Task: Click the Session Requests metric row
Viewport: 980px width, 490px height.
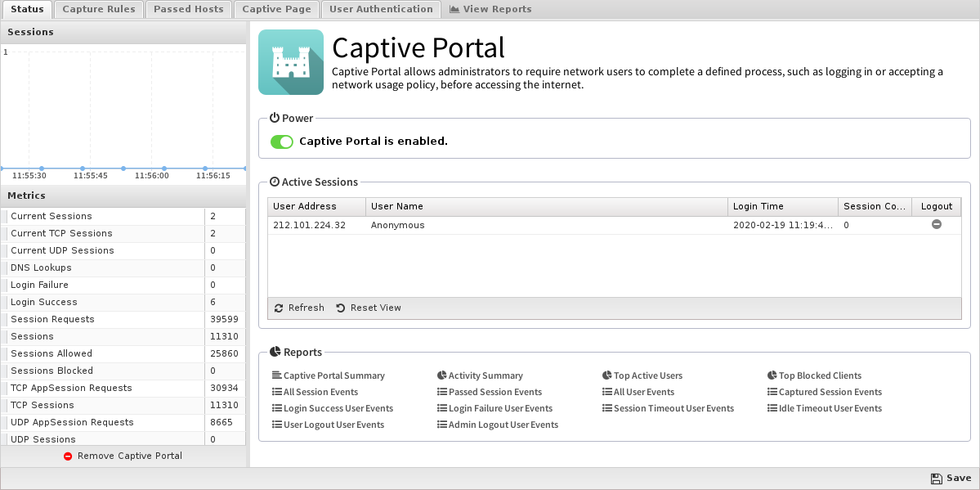Action: (x=123, y=319)
